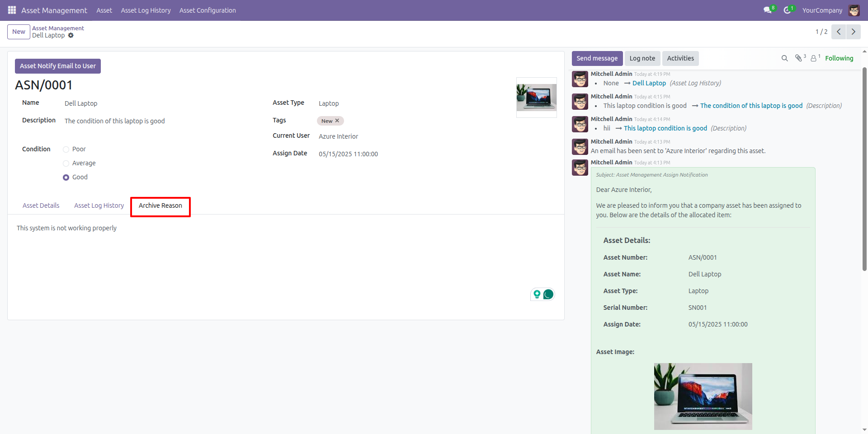Click 'This laptop condition is good' log value
Image resolution: width=868 pixels, height=434 pixels.
coord(665,128)
